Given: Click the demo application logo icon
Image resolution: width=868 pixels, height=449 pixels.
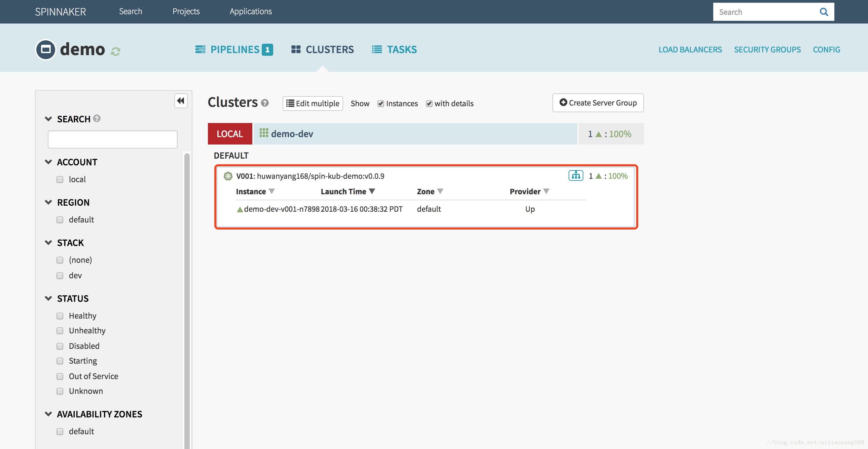Looking at the screenshot, I should (46, 49).
